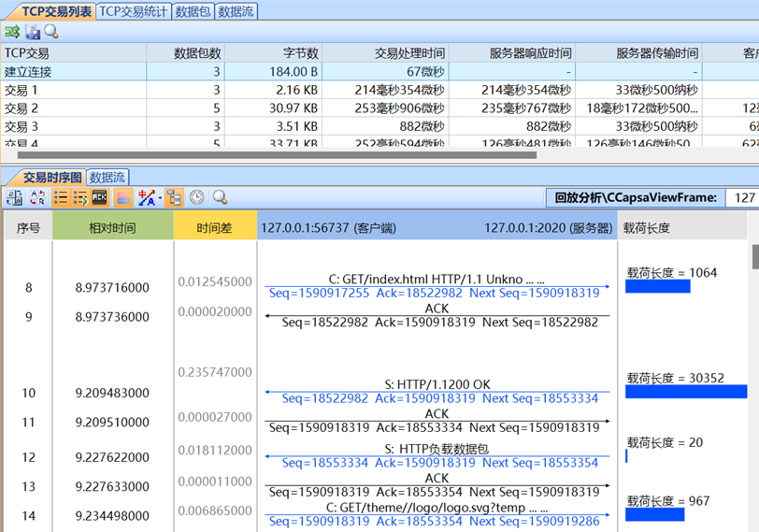This screenshot has width=759, height=532.
Task: Click the horizontal scrollbar of the transaction list
Action: 277,155
